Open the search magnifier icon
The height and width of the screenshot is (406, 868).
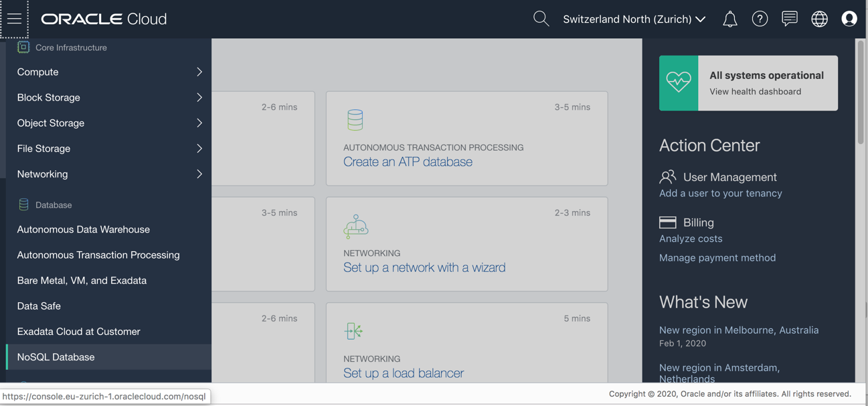(x=541, y=19)
